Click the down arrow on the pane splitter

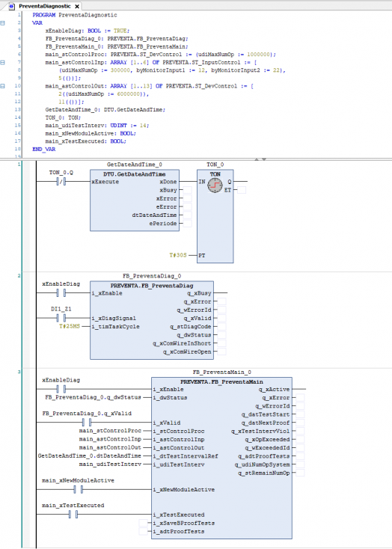[264, 159]
